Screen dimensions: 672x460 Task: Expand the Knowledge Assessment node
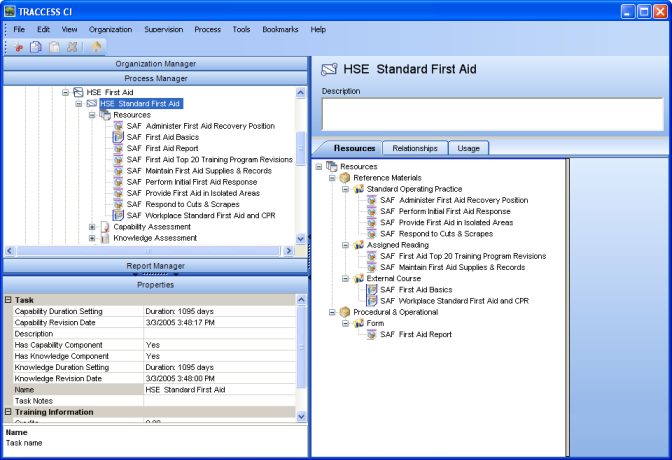point(92,238)
